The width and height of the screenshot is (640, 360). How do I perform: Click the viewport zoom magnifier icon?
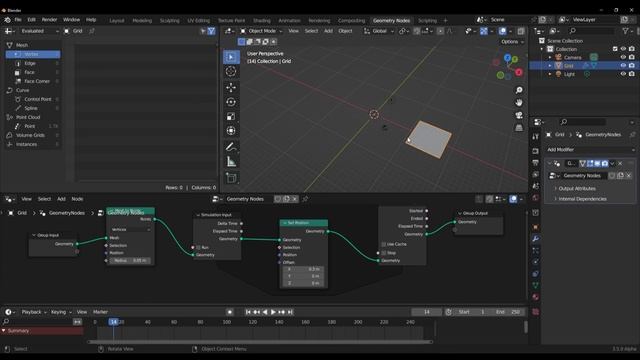[519, 90]
